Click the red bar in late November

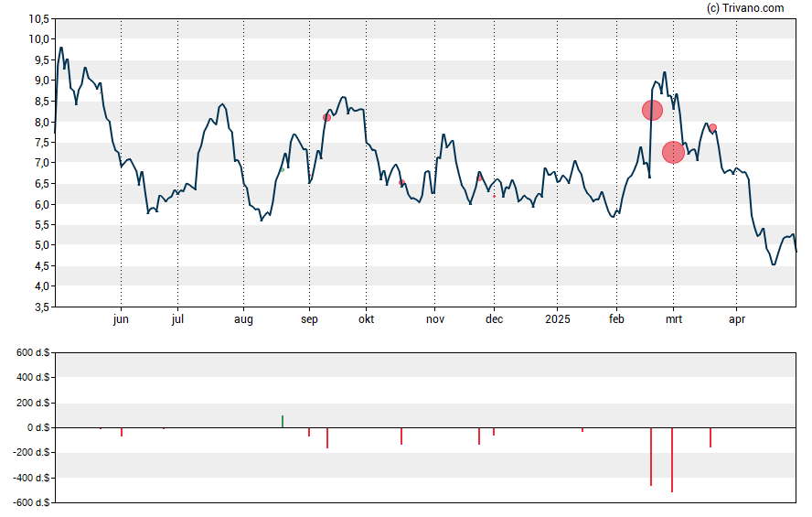coord(479,436)
